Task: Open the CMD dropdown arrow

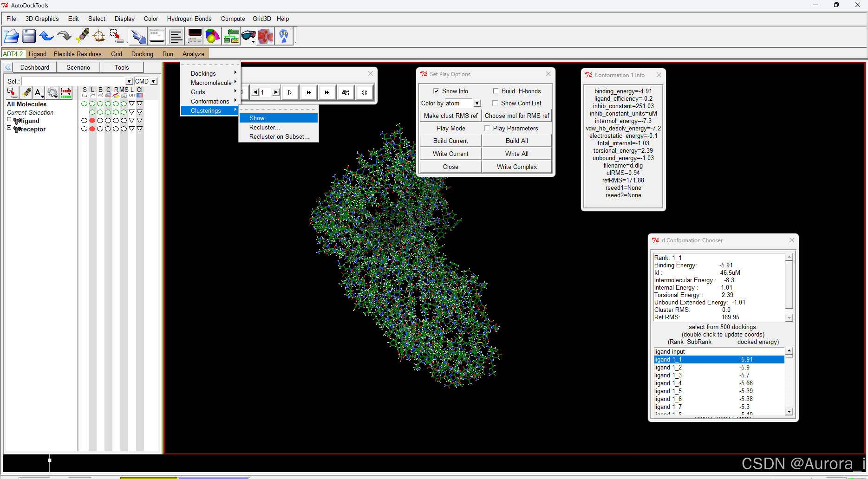Action: tap(154, 81)
